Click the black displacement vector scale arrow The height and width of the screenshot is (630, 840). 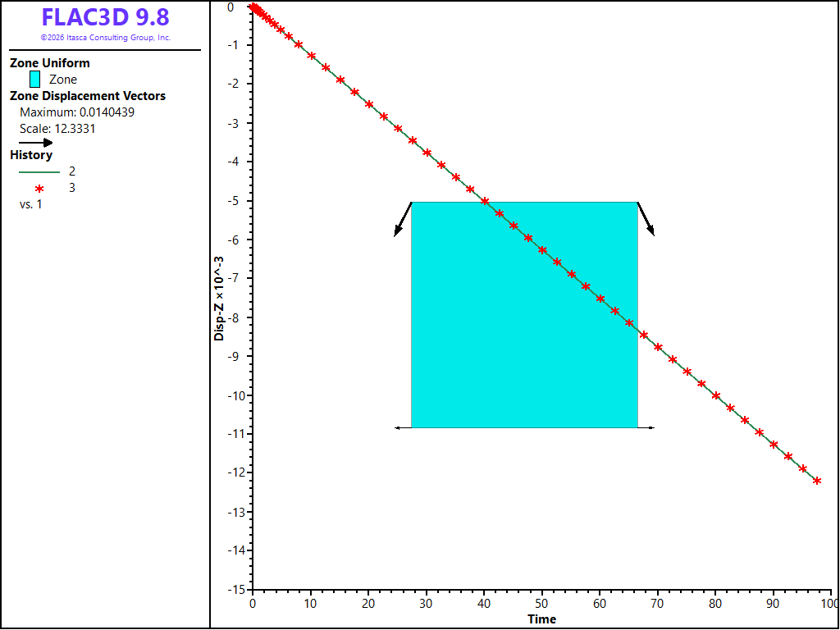36,143
